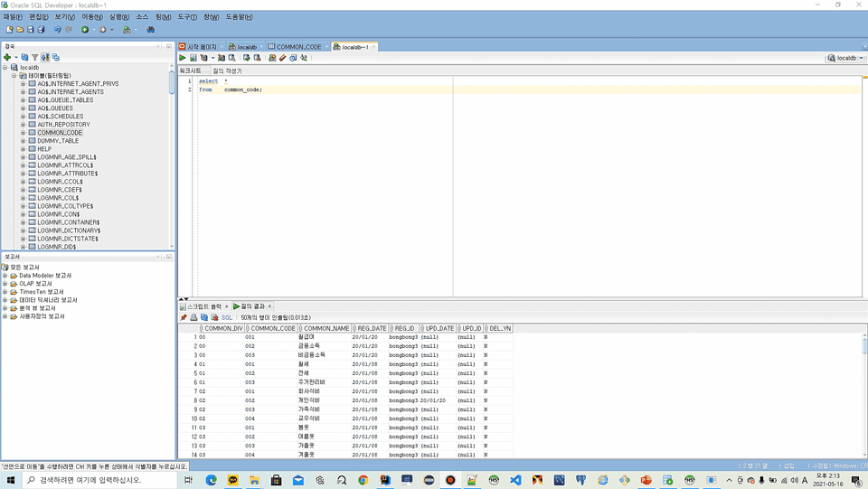868x489 pixels.
Task: Run statement with green play button
Action: coord(182,58)
